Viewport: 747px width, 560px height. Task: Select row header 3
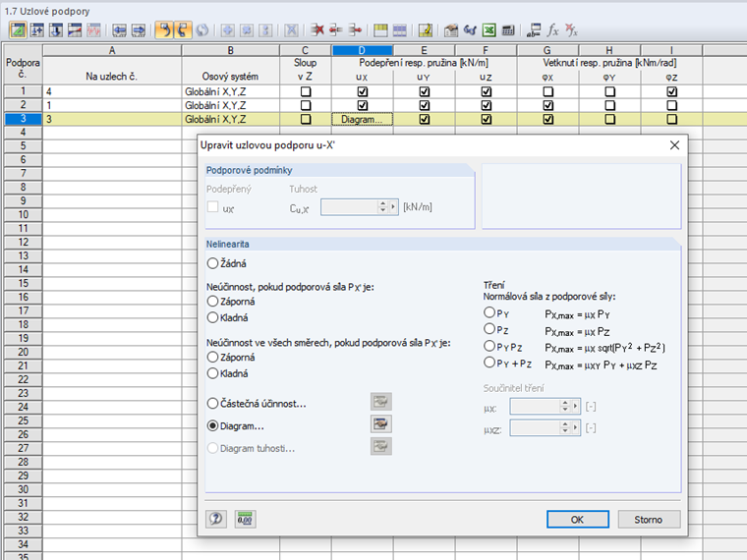click(x=23, y=119)
